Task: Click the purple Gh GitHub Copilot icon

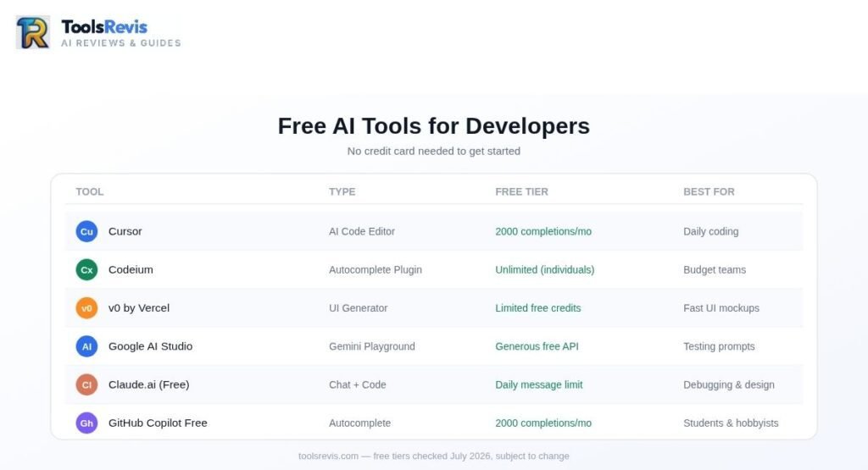Action: 87,423
